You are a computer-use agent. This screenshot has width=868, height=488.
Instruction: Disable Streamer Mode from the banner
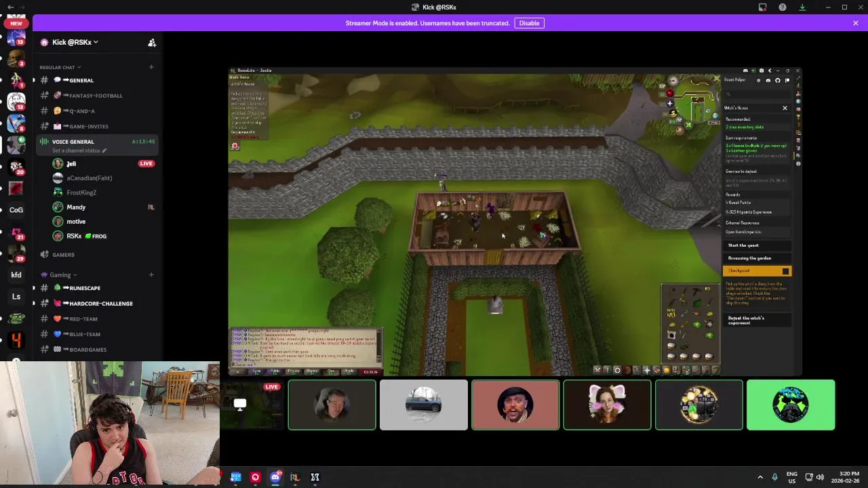(529, 23)
